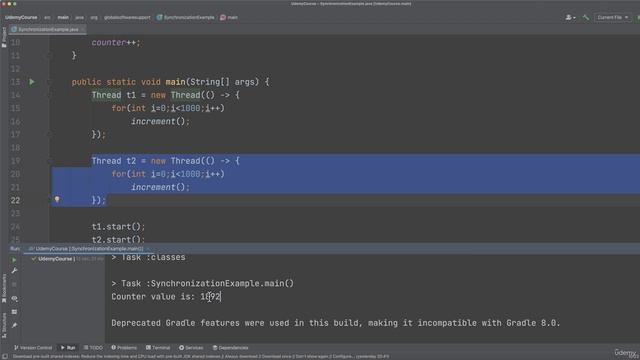Click the main method breadcrumb
This screenshot has width=640, height=360.
coord(229,18)
